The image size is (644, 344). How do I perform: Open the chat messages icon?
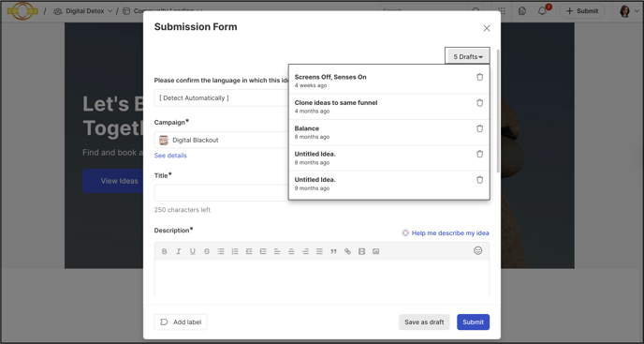(x=522, y=11)
